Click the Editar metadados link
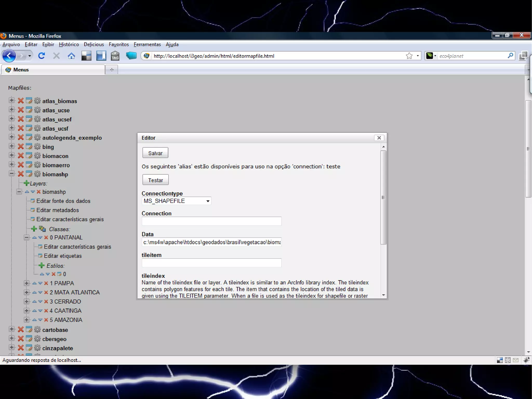This screenshot has width=532, height=399. click(x=57, y=210)
